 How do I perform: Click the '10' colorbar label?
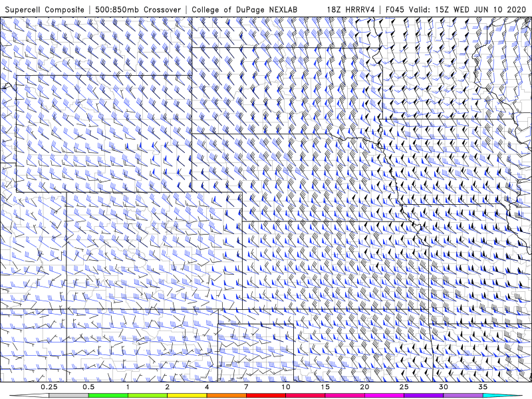(286, 387)
